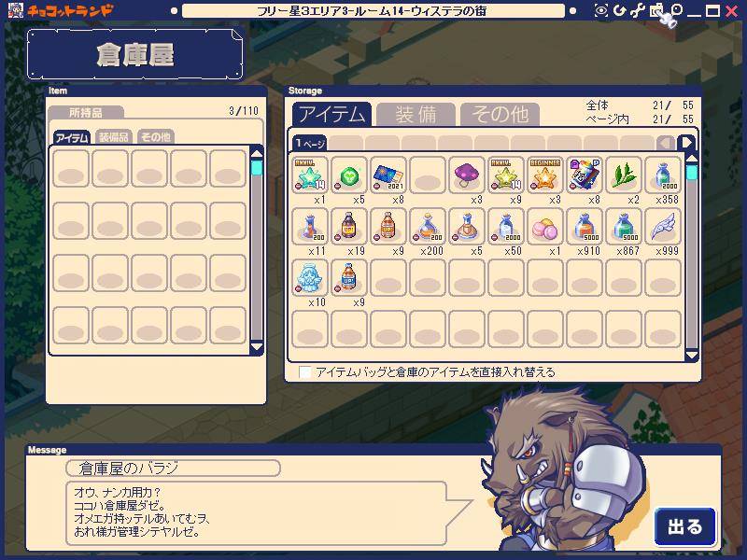Switch storage to the 装備 tab
747x560 pixels.
pyautogui.click(x=416, y=114)
